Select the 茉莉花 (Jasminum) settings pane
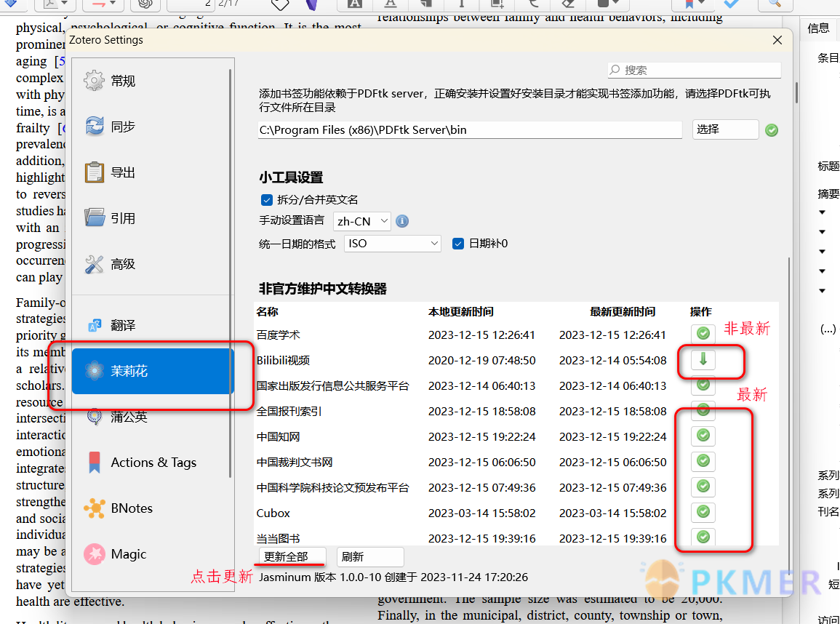Image resolution: width=840 pixels, height=624 pixels. 153,371
